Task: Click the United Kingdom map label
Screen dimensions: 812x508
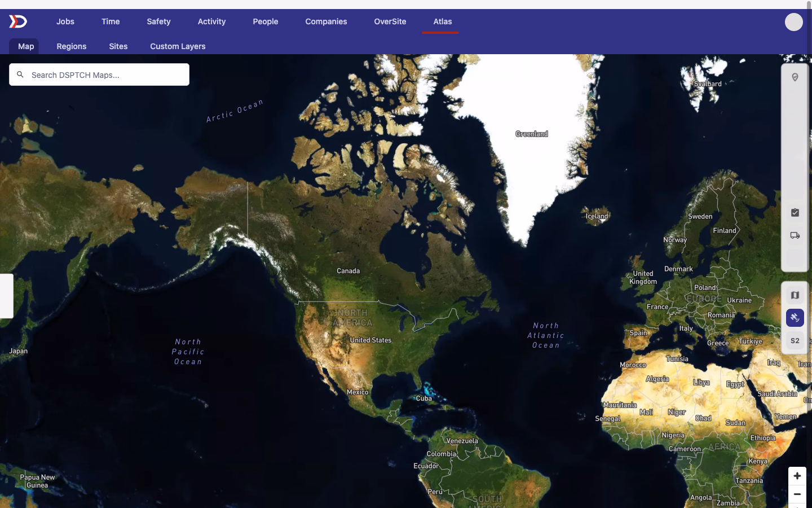Action: pyautogui.click(x=643, y=277)
